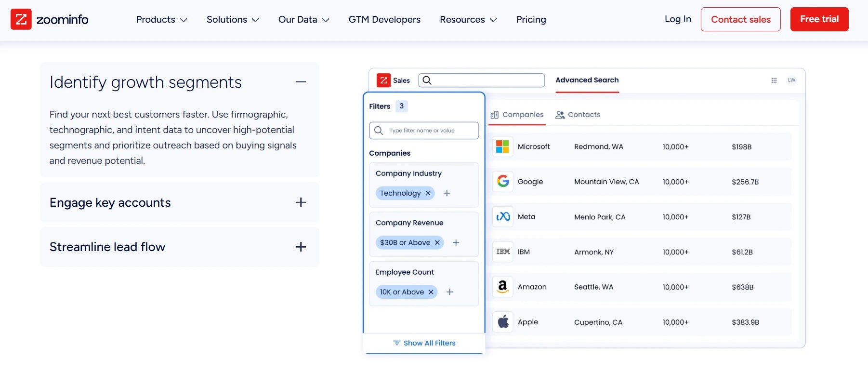Screen dimensions: 868x372
Task: Click the Meta company name
Action: tap(526, 217)
